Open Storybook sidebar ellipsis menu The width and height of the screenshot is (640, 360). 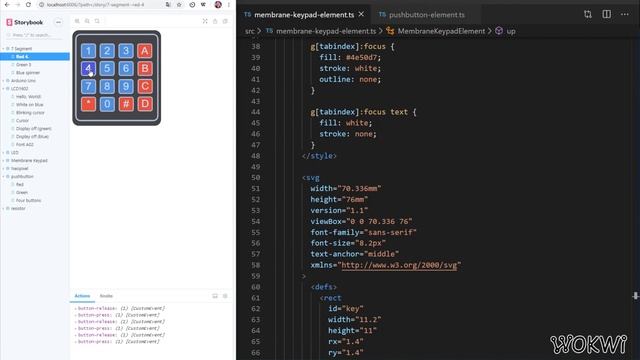point(58,22)
